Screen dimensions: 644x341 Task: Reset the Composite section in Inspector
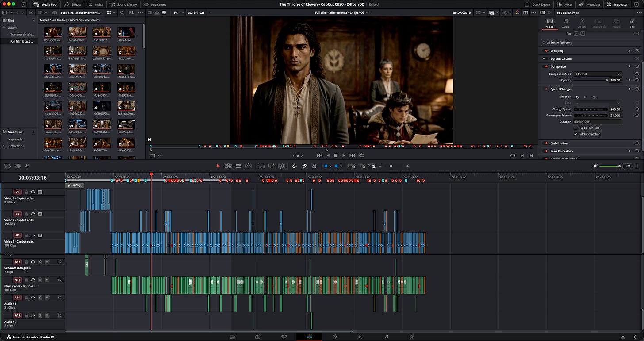637,66
